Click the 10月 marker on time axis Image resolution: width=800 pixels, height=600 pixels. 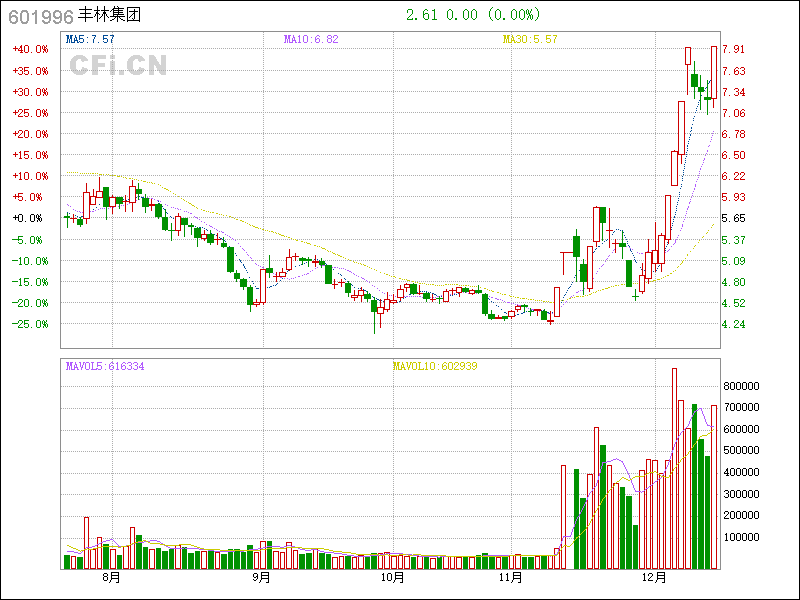[393, 578]
